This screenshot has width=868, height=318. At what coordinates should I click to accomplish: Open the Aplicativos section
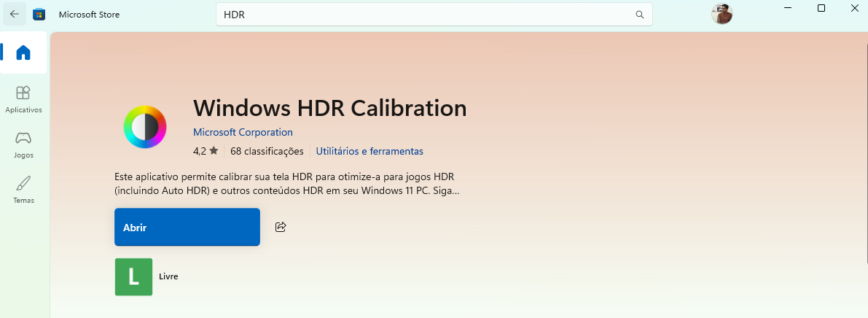[23, 99]
